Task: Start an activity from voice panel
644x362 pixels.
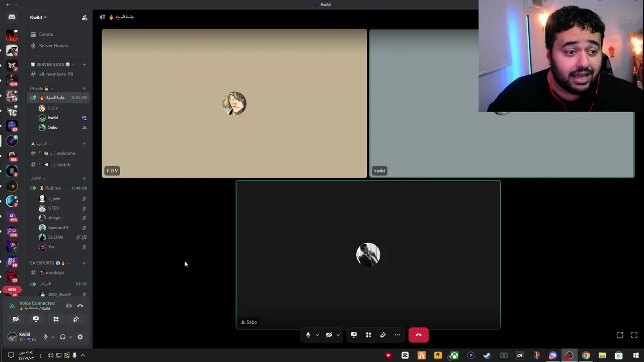Action: pos(56,319)
